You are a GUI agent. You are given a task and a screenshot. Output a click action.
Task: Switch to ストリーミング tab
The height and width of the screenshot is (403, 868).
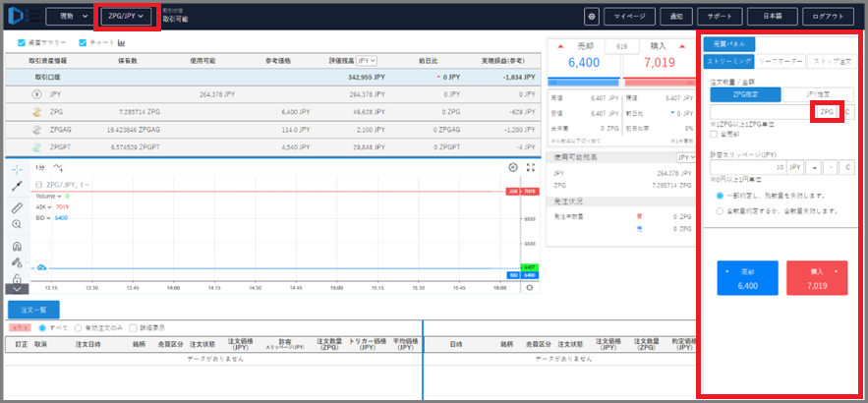point(729,62)
